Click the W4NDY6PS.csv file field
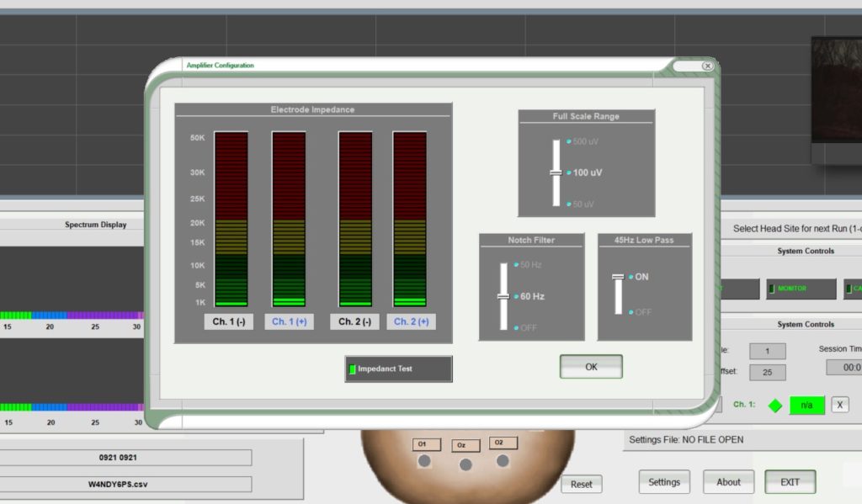 pyautogui.click(x=125, y=485)
